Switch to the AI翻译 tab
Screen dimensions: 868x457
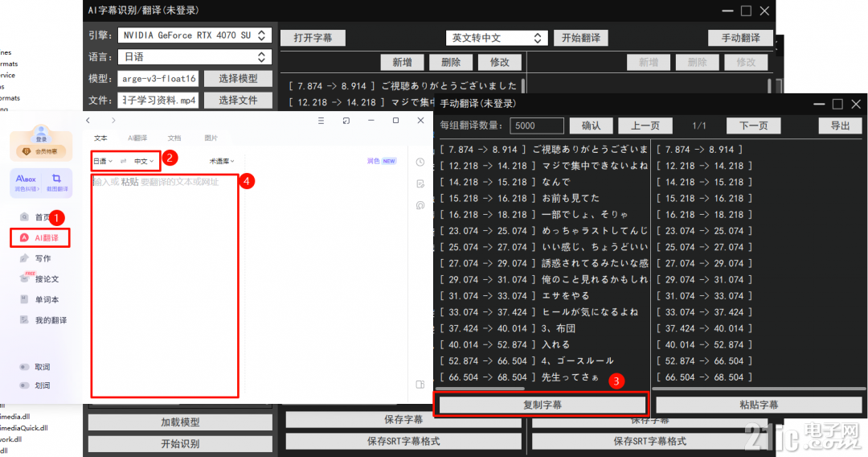click(137, 138)
